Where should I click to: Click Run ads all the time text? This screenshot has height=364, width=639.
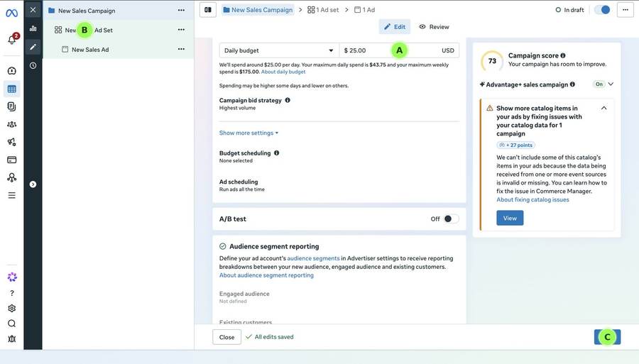tap(242, 189)
